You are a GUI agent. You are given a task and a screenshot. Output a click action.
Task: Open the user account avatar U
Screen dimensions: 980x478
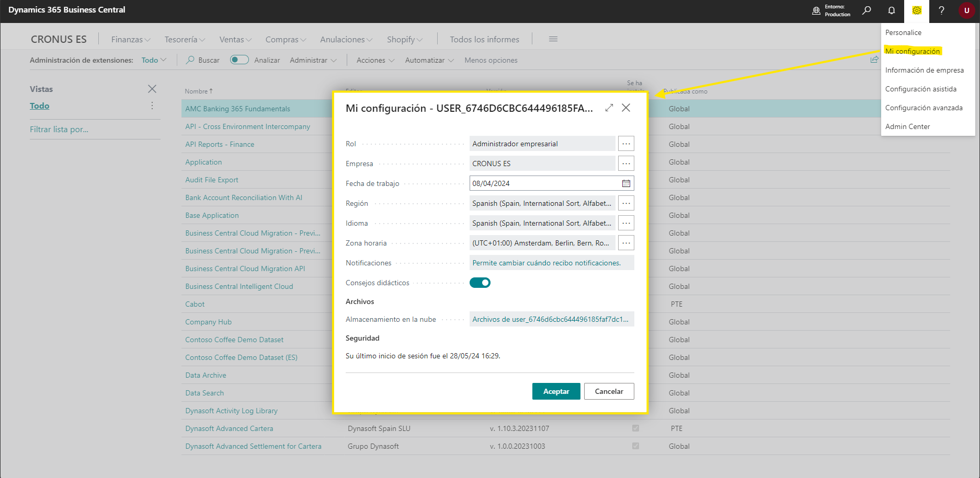point(966,10)
